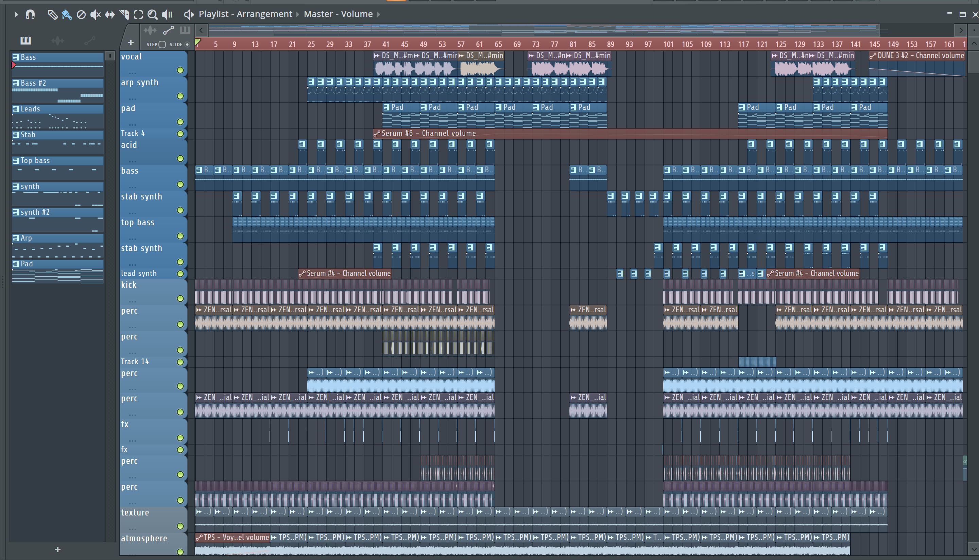The image size is (979, 560).
Task: Select Pad pattern in picker list
Action: (x=57, y=271)
